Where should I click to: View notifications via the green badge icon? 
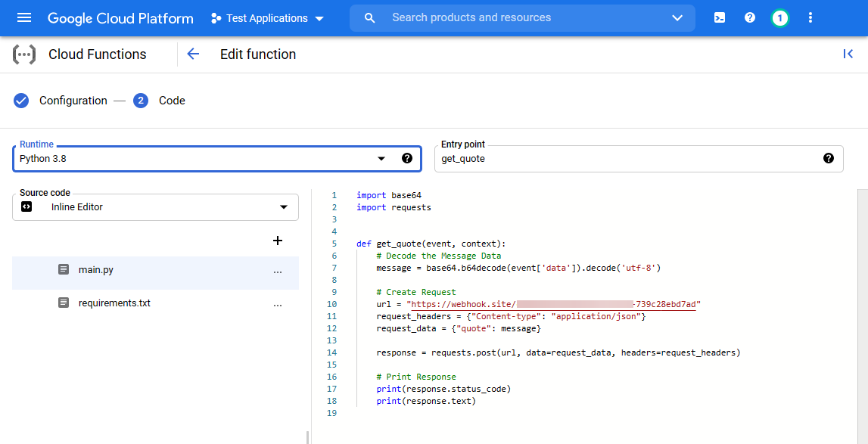tap(780, 17)
